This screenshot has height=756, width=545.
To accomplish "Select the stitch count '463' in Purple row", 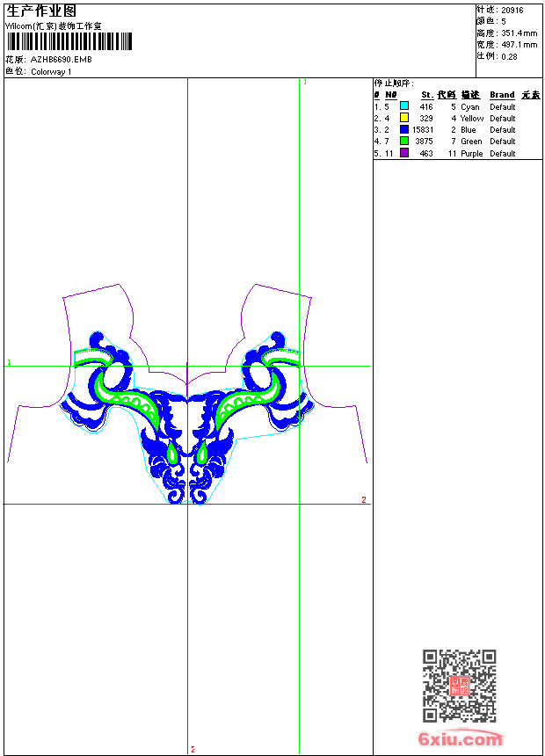I will [x=426, y=154].
